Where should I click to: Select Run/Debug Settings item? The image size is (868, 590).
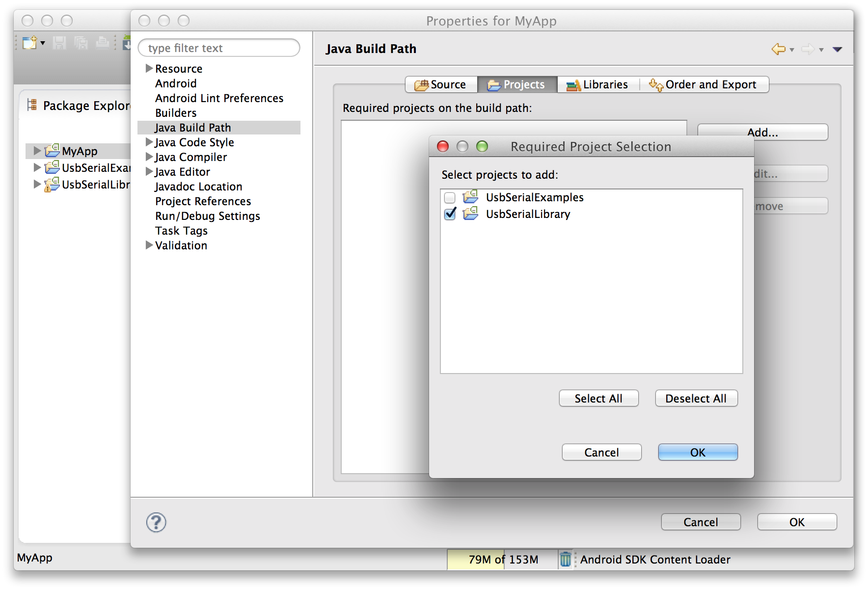tap(207, 216)
